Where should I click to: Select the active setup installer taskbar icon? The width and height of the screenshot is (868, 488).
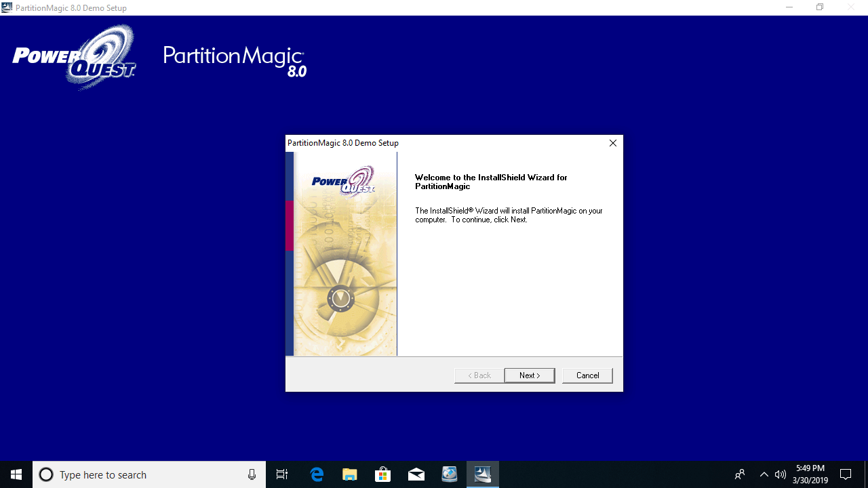483,474
